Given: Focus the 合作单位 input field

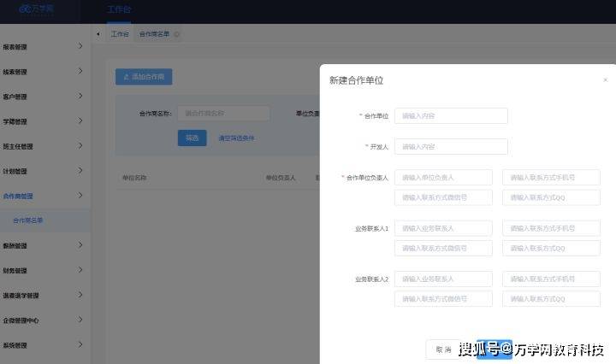Looking at the screenshot, I should pos(451,115).
